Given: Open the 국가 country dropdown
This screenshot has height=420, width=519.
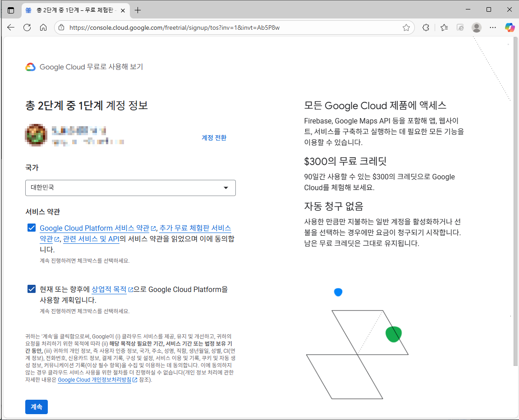Looking at the screenshot, I should tap(130, 188).
